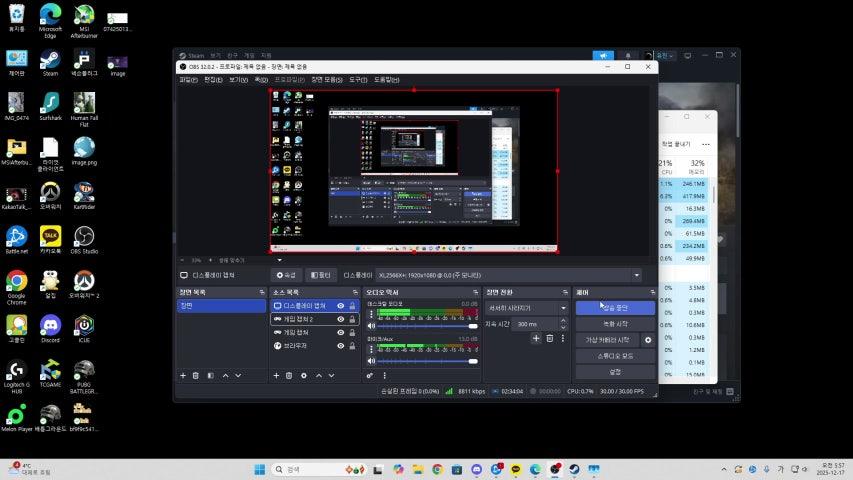Add a scene with the plus icon

tap(182, 375)
